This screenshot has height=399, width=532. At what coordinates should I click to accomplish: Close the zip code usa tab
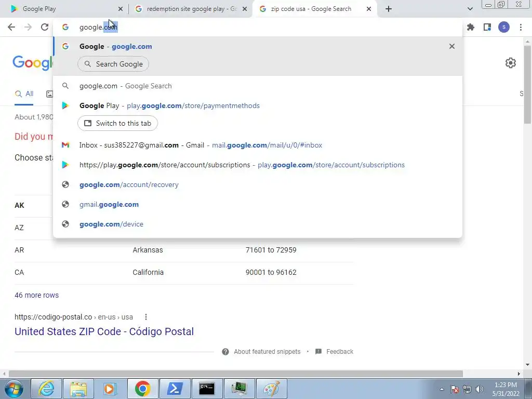click(x=369, y=9)
